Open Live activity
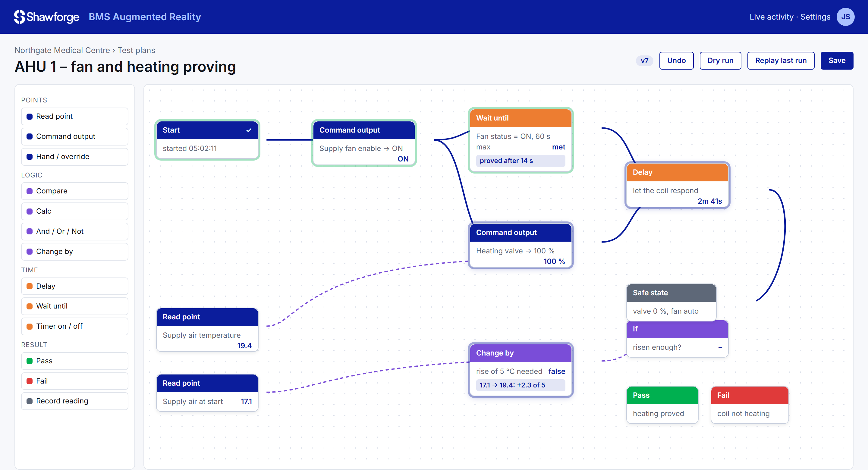 771,17
